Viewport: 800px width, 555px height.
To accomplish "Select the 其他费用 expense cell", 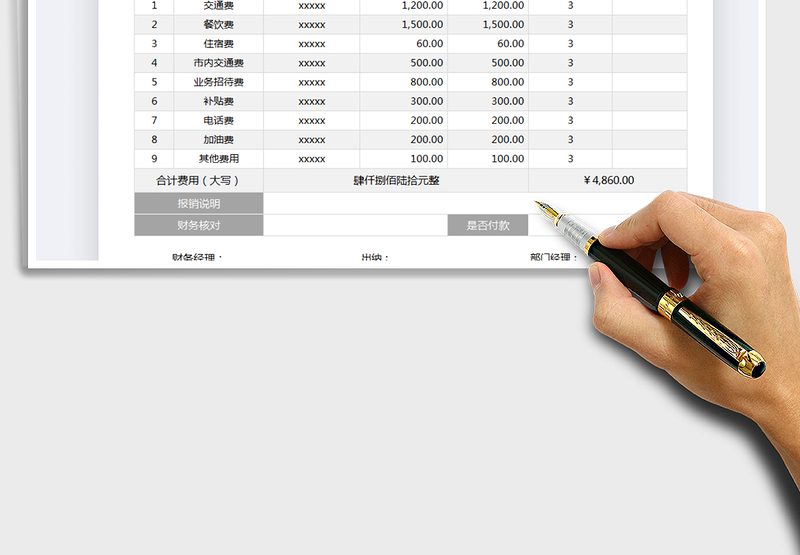I will 218,159.
